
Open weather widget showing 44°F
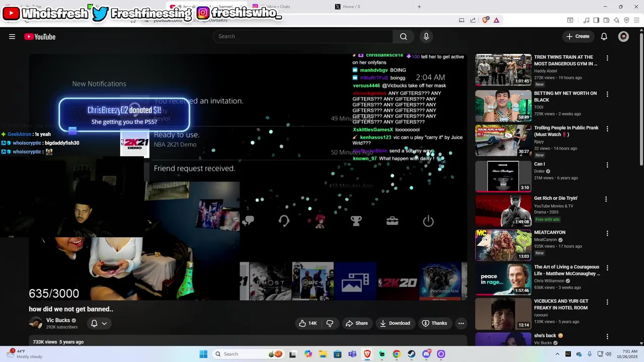(x=25, y=354)
